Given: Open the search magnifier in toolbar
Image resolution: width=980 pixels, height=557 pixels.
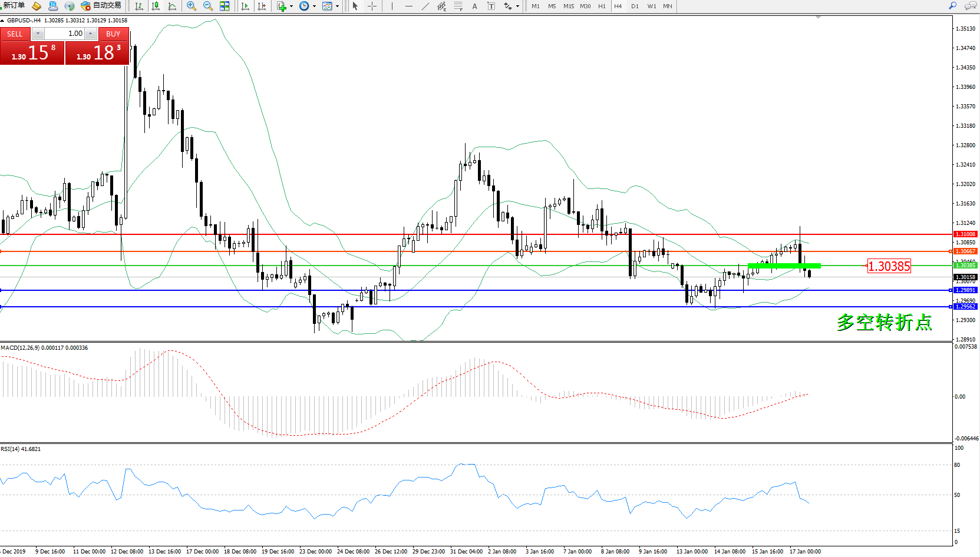Looking at the screenshot, I should click(x=952, y=6).
